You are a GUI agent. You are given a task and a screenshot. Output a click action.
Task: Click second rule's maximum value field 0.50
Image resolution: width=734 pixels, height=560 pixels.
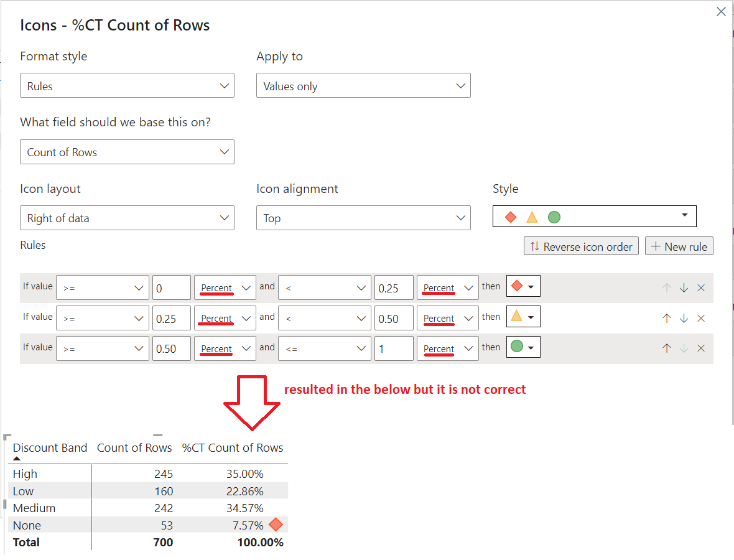(394, 318)
